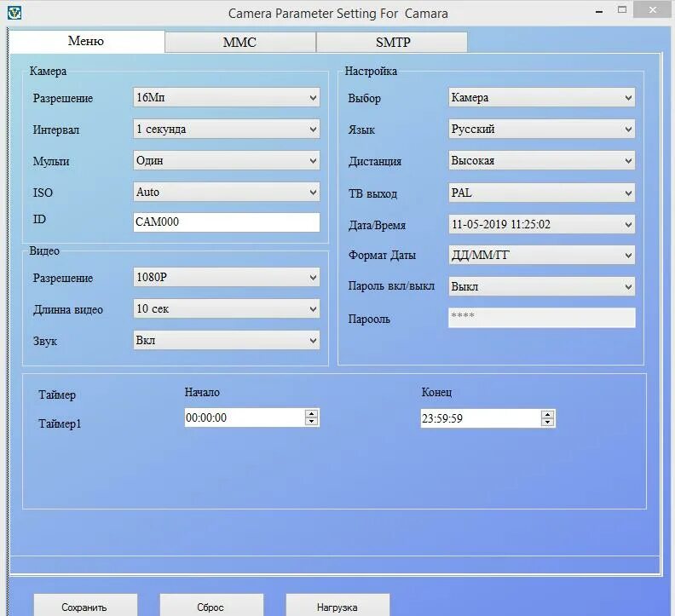Expand the Формат Даты ДД/ММ/ГГ dropdown
The image size is (675, 616).
pos(541,256)
